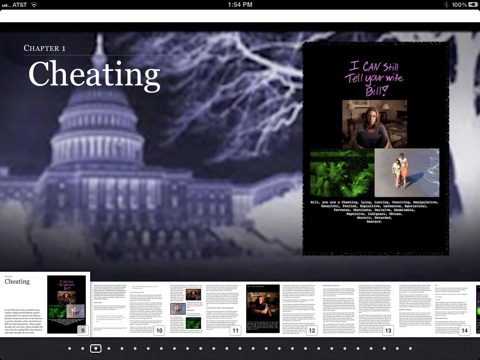Tap the green fern photo in poster
The height and width of the screenshot is (360, 480).
pyautogui.click(x=342, y=173)
